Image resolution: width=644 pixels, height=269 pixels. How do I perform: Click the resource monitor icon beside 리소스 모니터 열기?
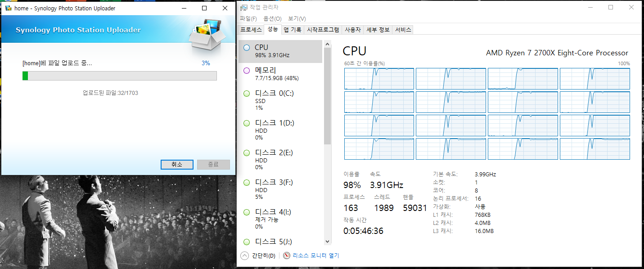(287, 256)
